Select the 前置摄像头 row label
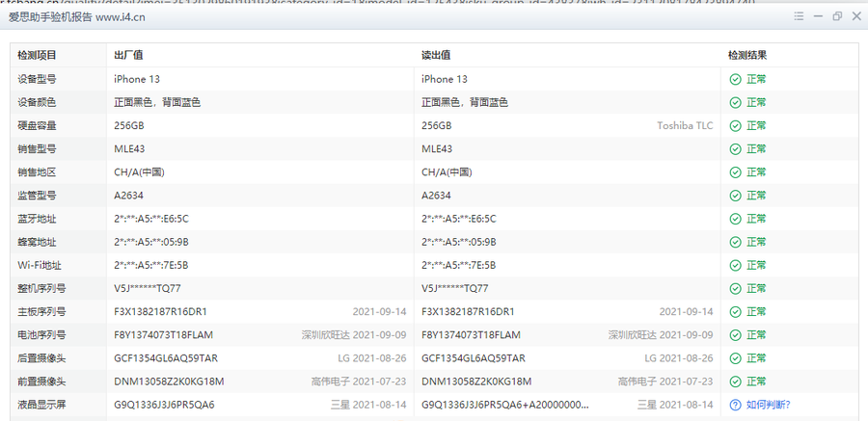868x421 pixels. pos(41,382)
